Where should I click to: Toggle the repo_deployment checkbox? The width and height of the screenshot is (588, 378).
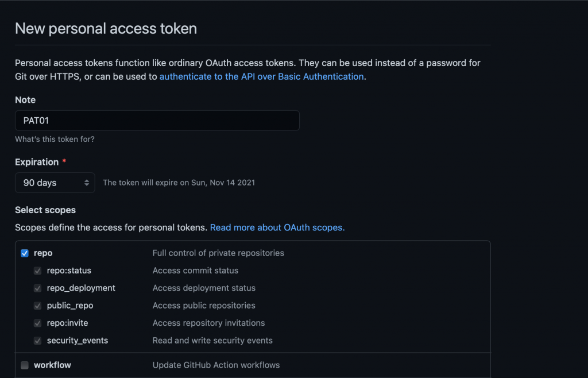[37, 288]
